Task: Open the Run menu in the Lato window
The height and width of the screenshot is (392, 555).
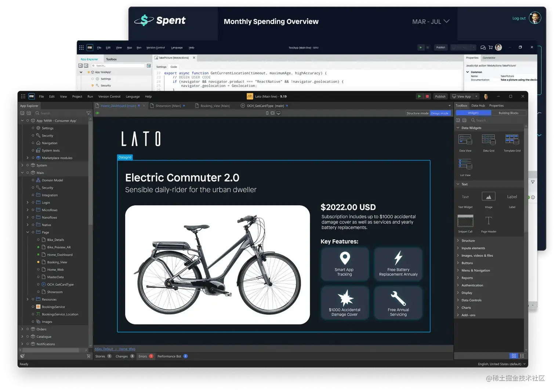Action: coord(90,96)
